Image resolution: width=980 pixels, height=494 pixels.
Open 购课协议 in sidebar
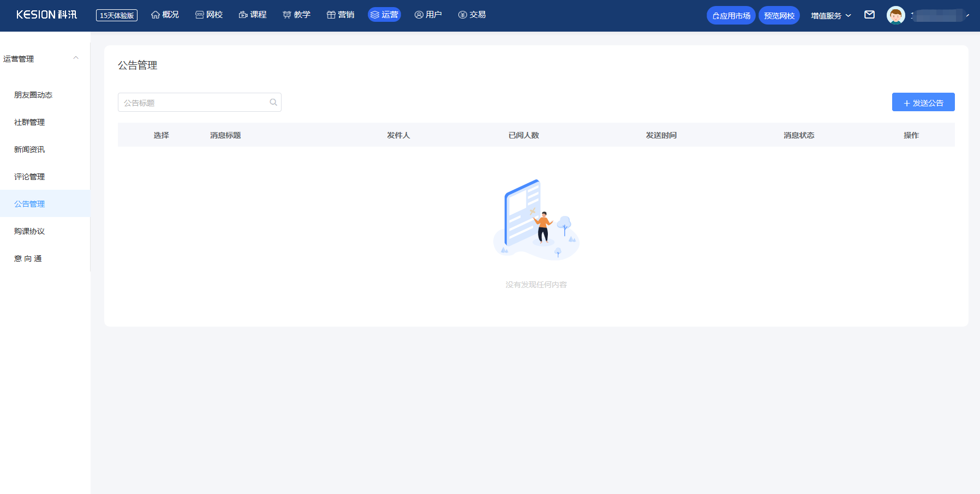pyautogui.click(x=29, y=231)
